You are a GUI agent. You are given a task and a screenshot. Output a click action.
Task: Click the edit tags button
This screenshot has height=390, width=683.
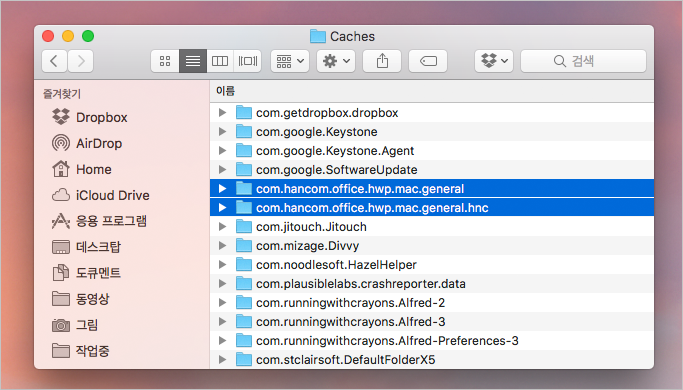[428, 61]
